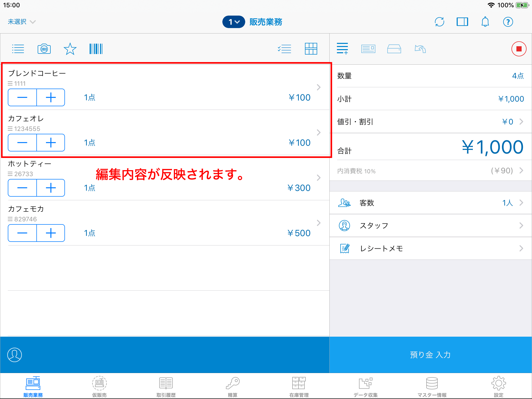Image resolution: width=532 pixels, height=399 pixels.
Task: Open the ホットティー item details
Action: [x=318, y=178]
